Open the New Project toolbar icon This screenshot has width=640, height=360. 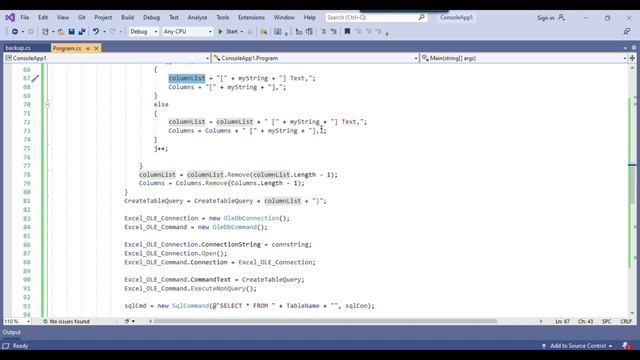(x=45, y=31)
